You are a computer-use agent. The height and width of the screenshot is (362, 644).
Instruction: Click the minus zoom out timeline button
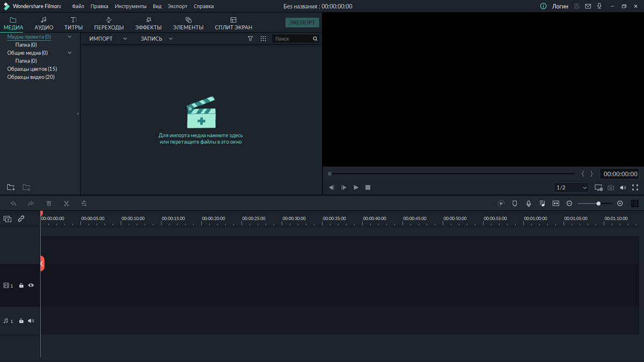[569, 203]
